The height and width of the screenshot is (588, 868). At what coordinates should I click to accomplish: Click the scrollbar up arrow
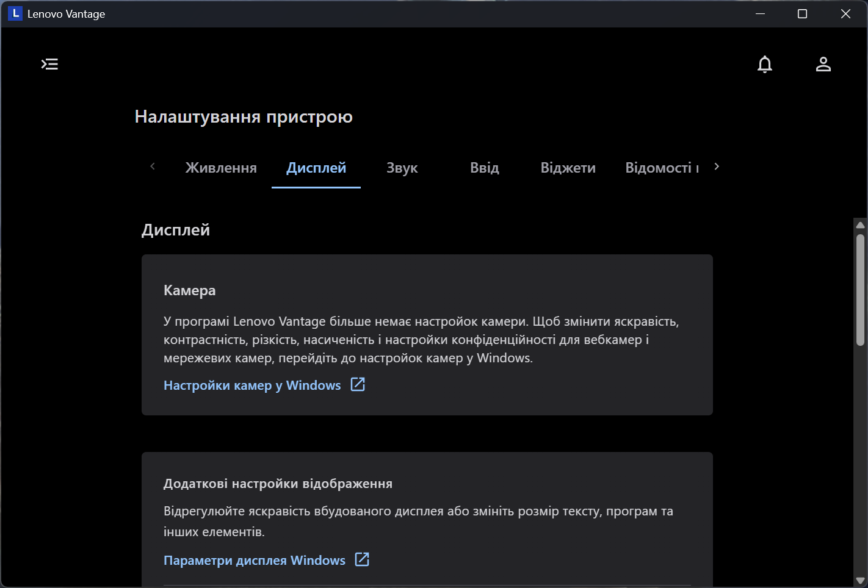coord(860,225)
